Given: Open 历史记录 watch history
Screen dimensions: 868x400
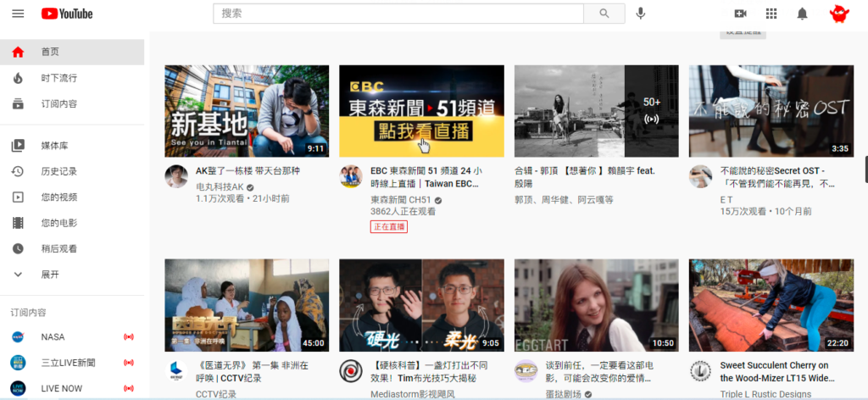Looking at the screenshot, I should 72,171.
